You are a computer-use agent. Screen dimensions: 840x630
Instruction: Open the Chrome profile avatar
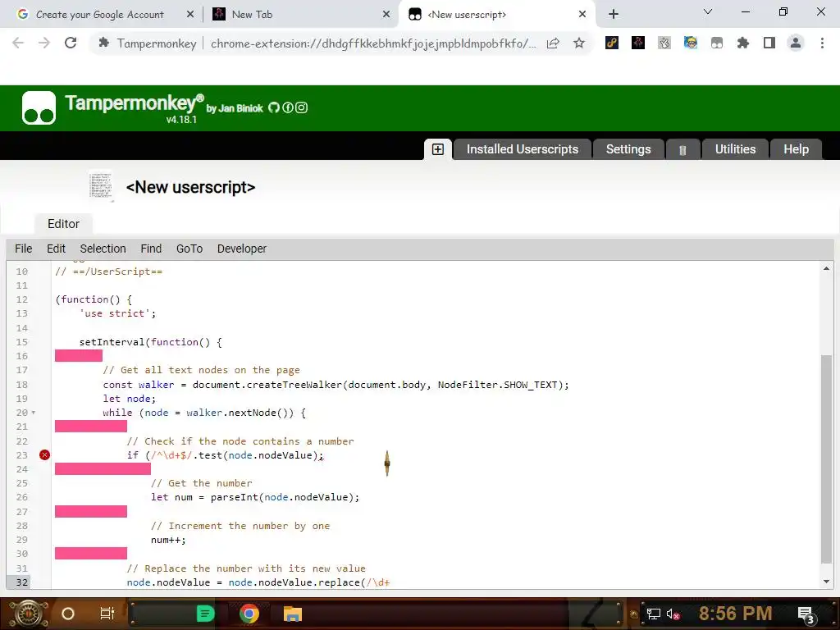796,43
